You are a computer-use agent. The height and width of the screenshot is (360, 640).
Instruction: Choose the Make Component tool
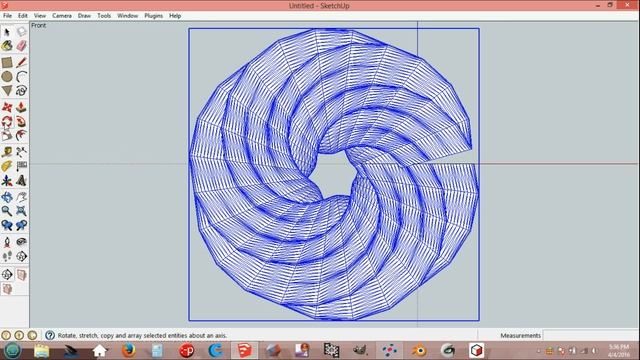(22, 31)
